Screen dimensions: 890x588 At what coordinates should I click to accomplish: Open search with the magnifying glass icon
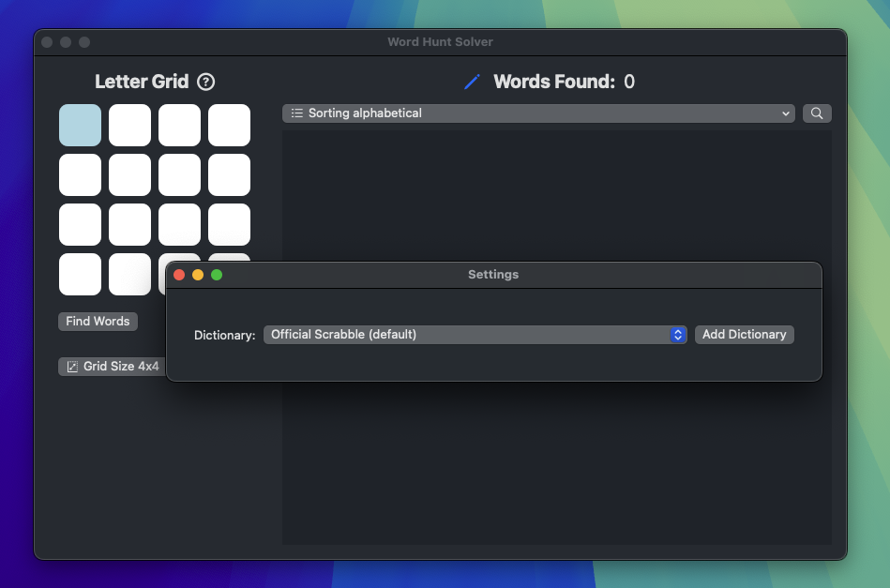[x=816, y=113]
